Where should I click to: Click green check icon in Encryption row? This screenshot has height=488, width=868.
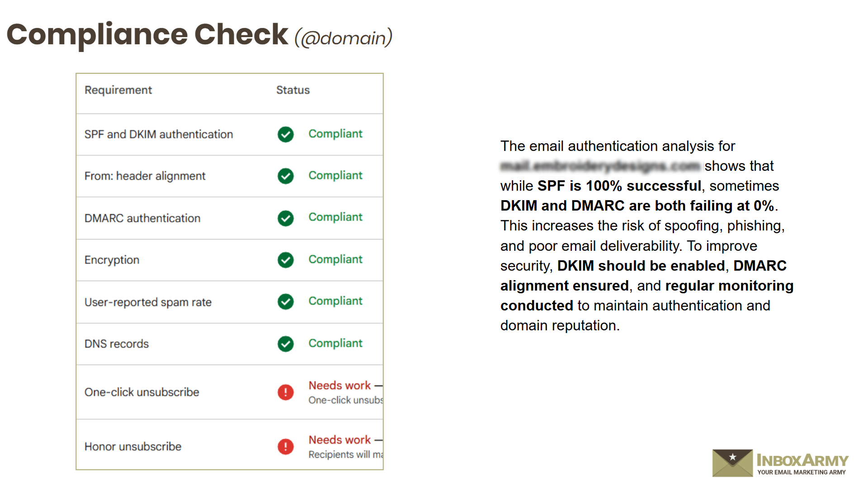285,260
